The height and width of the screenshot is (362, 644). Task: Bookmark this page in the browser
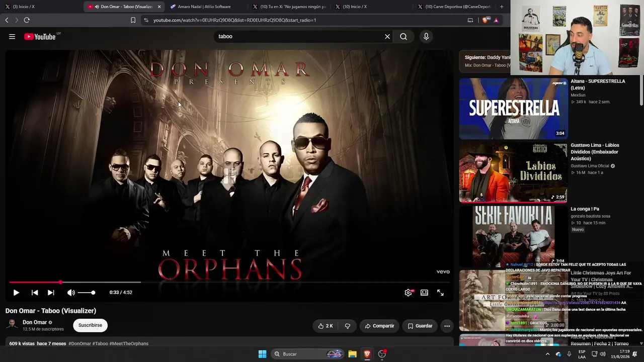[133, 20]
